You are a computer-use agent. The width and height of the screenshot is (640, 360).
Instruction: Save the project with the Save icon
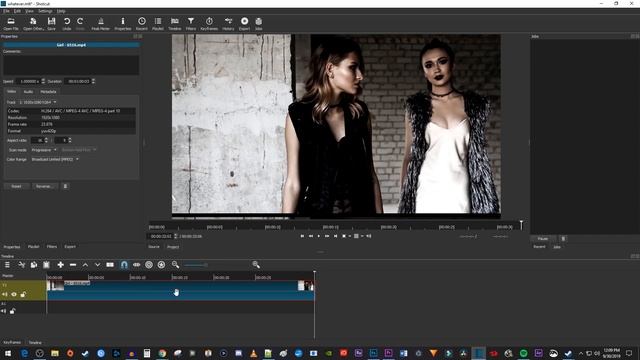tap(51, 24)
